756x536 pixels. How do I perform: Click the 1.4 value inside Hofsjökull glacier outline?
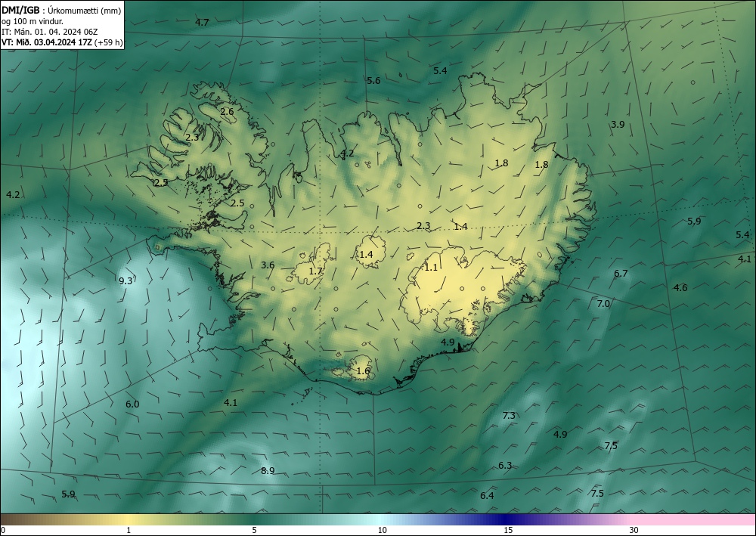click(366, 254)
